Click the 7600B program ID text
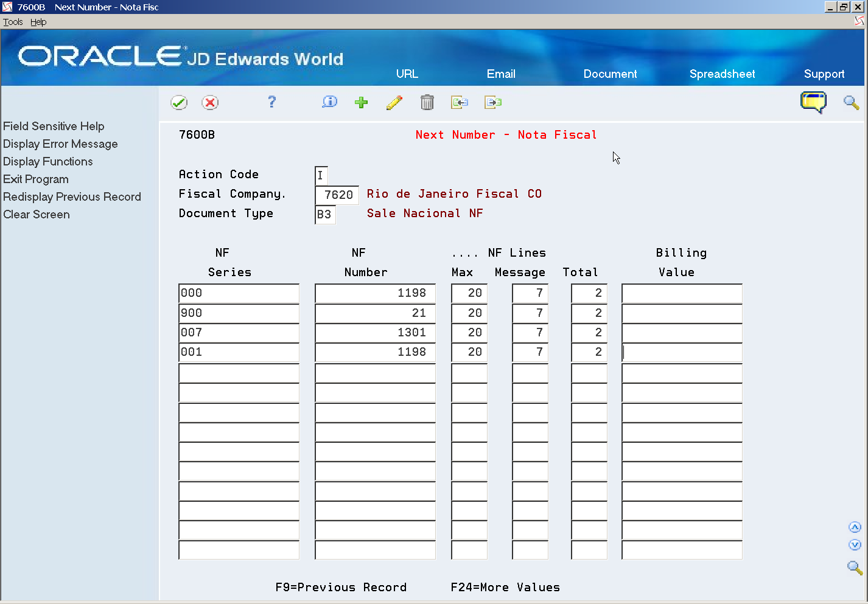Image resolution: width=868 pixels, height=604 pixels. pyautogui.click(x=197, y=135)
